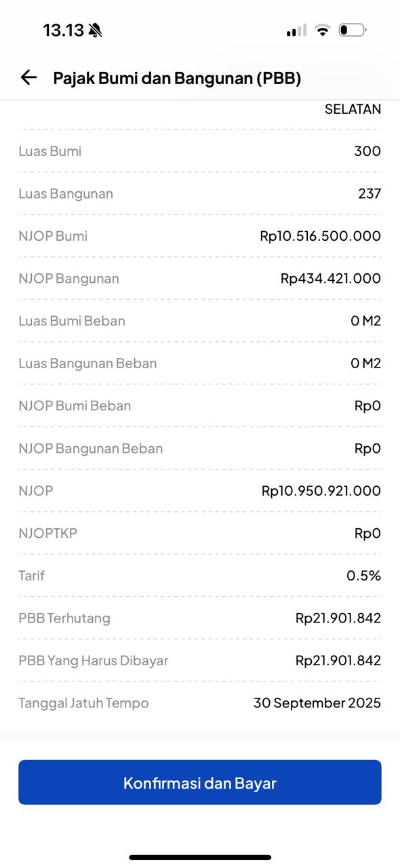
Task: Expand the NJOP Bangunan row
Action: pyautogui.click(x=200, y=278)
